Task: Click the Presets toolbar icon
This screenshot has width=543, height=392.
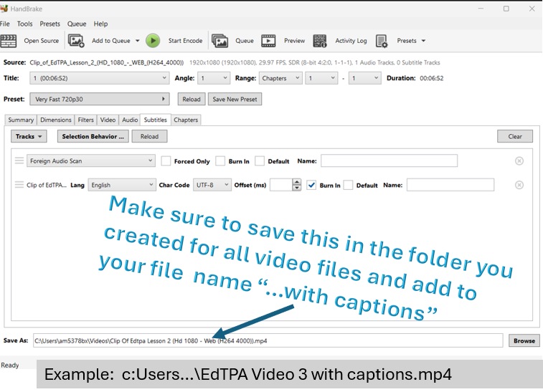Action: [x=382, y=41]
